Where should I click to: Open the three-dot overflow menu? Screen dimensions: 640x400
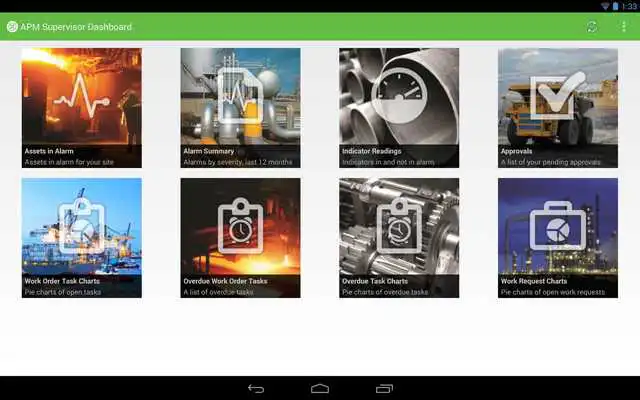pos(624,27)
